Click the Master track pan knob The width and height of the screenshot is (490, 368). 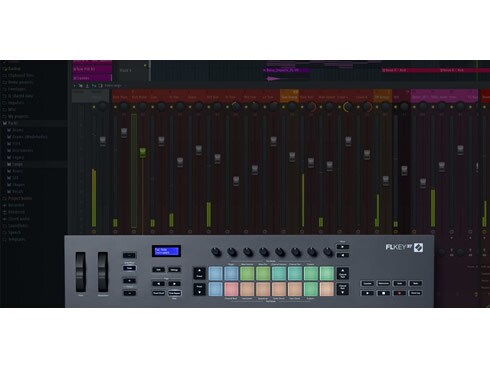pyautogui.click(x=103, y=107)
